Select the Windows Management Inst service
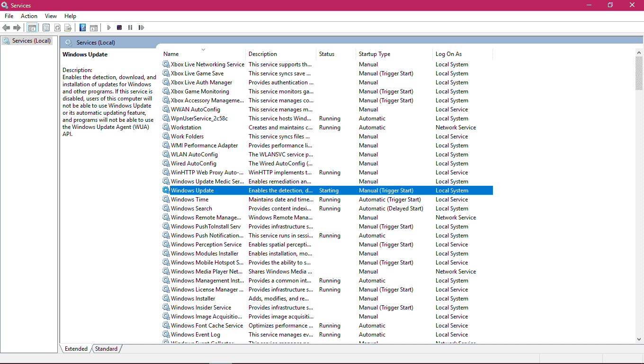Viewport: 644px width, 364px height. point(327,281)
